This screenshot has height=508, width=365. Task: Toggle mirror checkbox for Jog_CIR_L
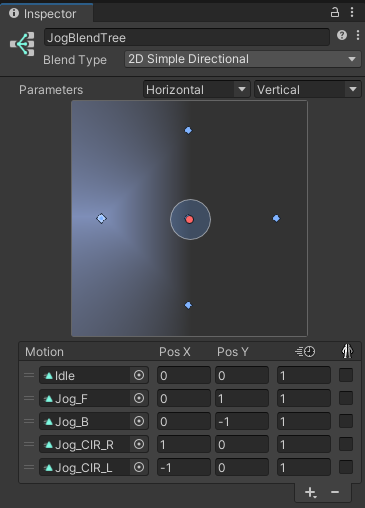coord(346,467)
